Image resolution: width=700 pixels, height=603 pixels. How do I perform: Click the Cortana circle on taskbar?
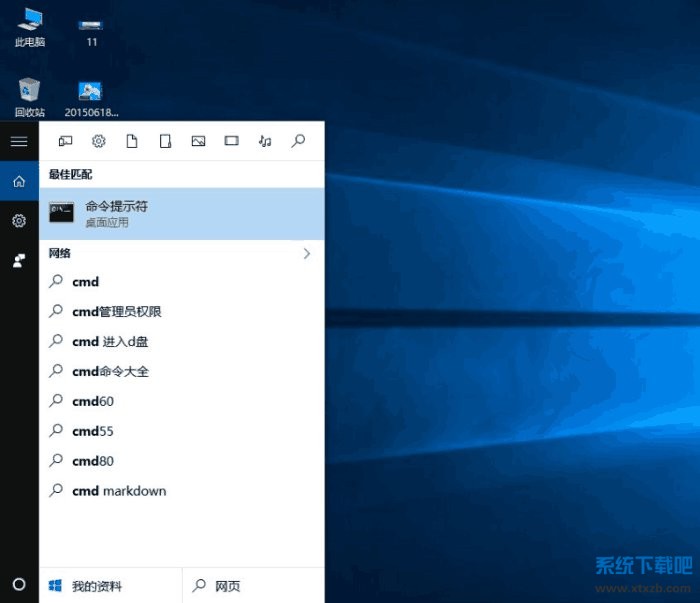(18, 584)
